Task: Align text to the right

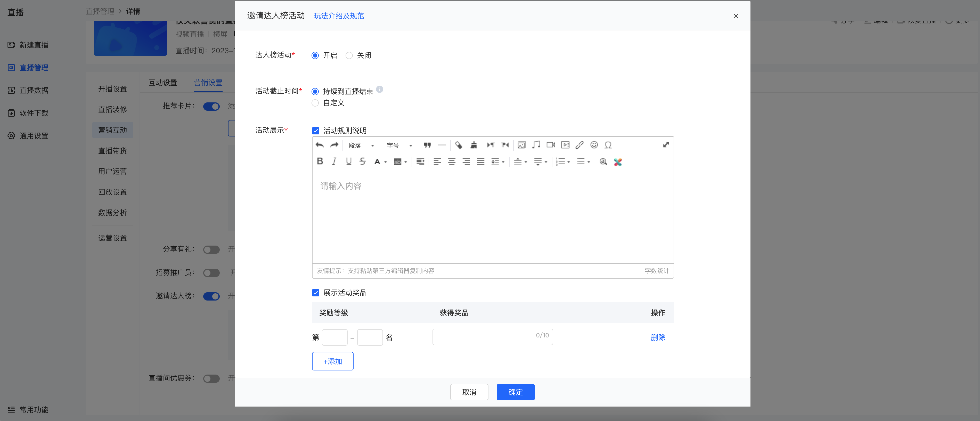Action: [466, 162]
